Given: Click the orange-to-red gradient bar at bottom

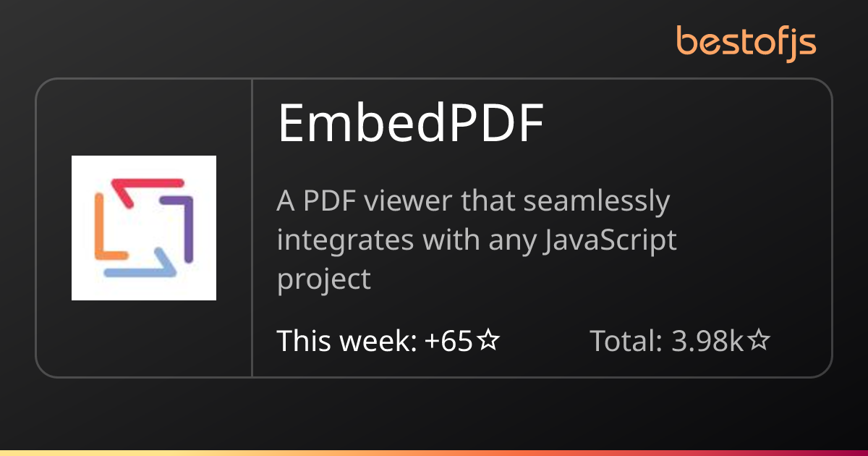Looking at the screenshot, I should [434, 453].
